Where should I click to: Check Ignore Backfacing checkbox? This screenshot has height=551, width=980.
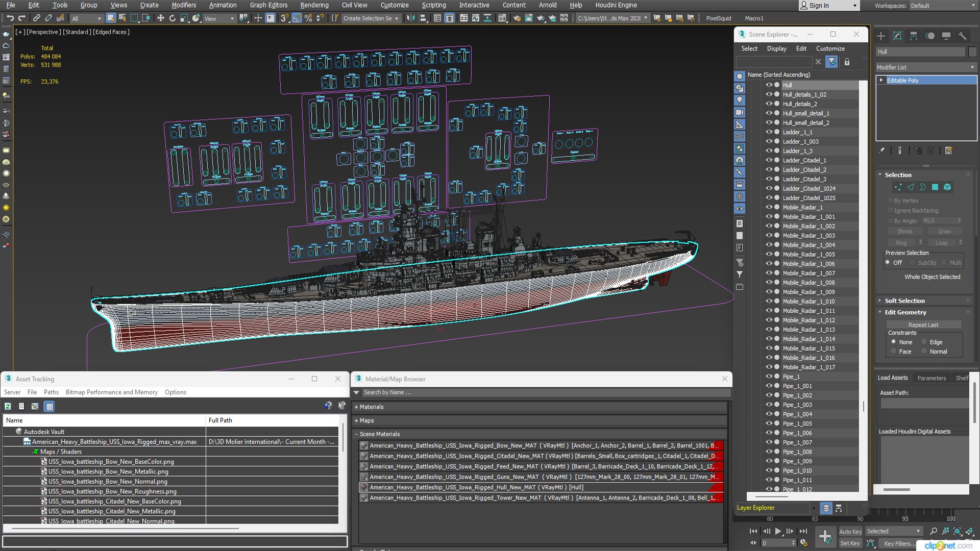[891, 210]
